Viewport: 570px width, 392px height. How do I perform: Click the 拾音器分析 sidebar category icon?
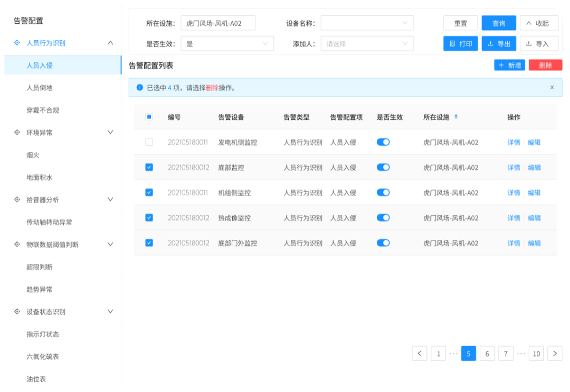(x=17, y=199)
